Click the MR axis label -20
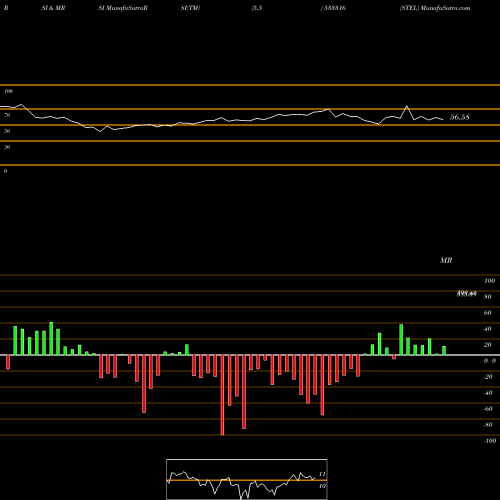Viewport: 500px width, 500px height. [x=488, y=377]
